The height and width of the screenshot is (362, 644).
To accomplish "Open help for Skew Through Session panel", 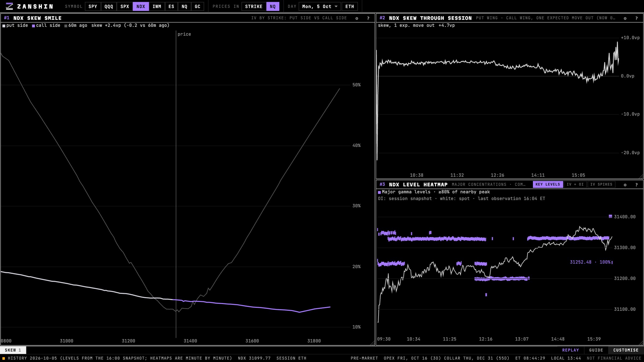I will pyautogui.click(x=636, y=18).
